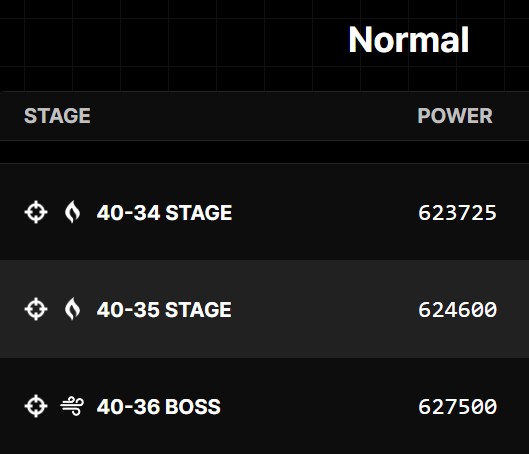529x454 pixels.
Task: Click the flame icon beside 40-34 STAGE
Action: [73, 212]
